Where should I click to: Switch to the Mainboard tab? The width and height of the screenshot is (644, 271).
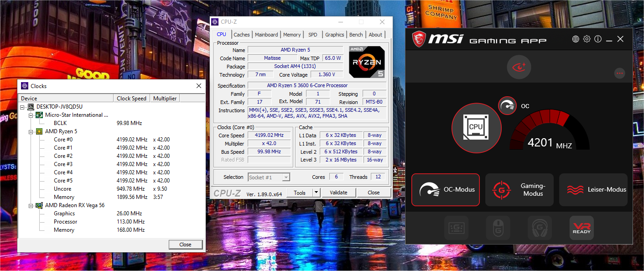click(266, 35)
